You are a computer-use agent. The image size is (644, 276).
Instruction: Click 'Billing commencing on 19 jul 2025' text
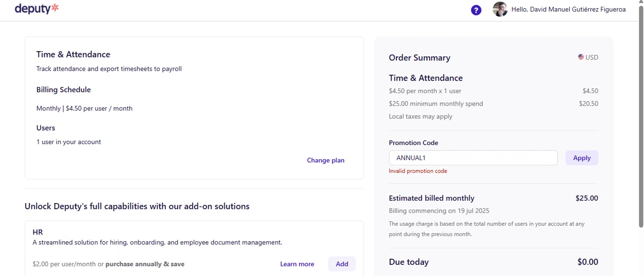[x=439, y=211]
